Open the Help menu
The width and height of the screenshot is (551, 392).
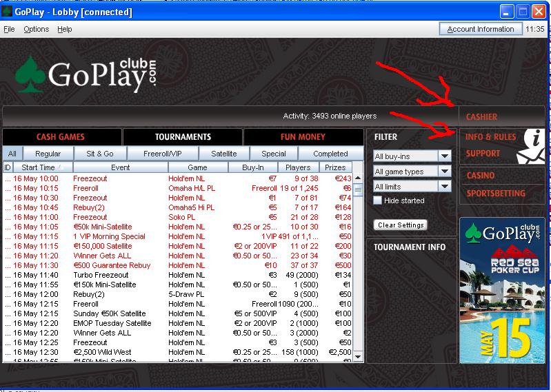65,29
